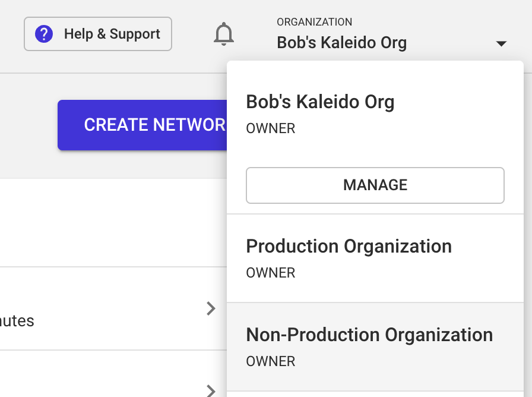Image resolution: width=532 pixels, height=397 pixels.
Task: Click the OWNER label under Bob's Kaleido Org
Action: pos(270,128)
